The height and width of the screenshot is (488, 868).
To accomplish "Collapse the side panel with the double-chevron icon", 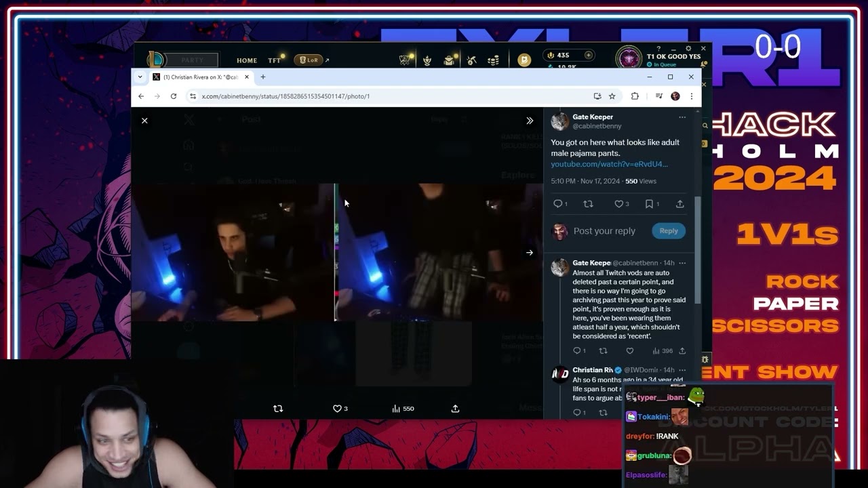I will 530,121.
